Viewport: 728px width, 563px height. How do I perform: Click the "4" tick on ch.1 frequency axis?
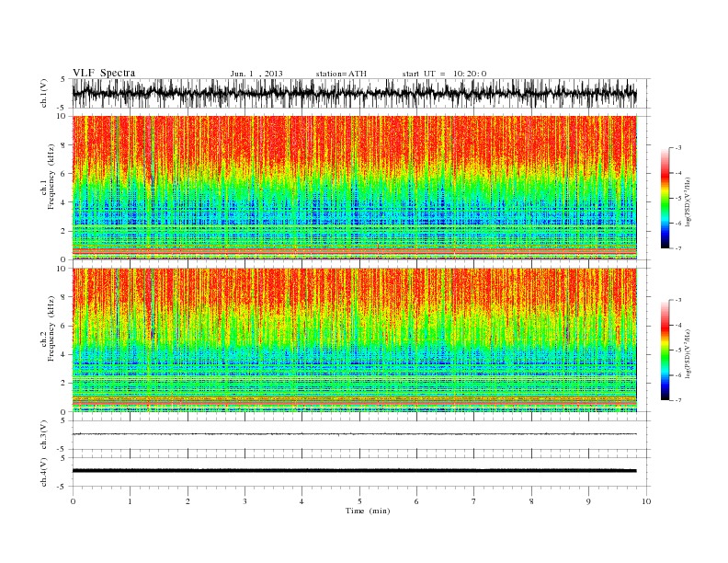click(63, 202)
